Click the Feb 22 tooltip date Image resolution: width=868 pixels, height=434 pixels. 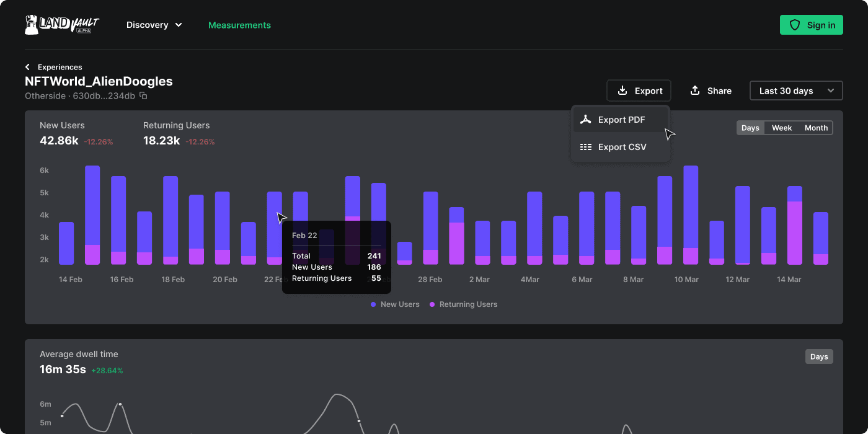click(304, 236)
